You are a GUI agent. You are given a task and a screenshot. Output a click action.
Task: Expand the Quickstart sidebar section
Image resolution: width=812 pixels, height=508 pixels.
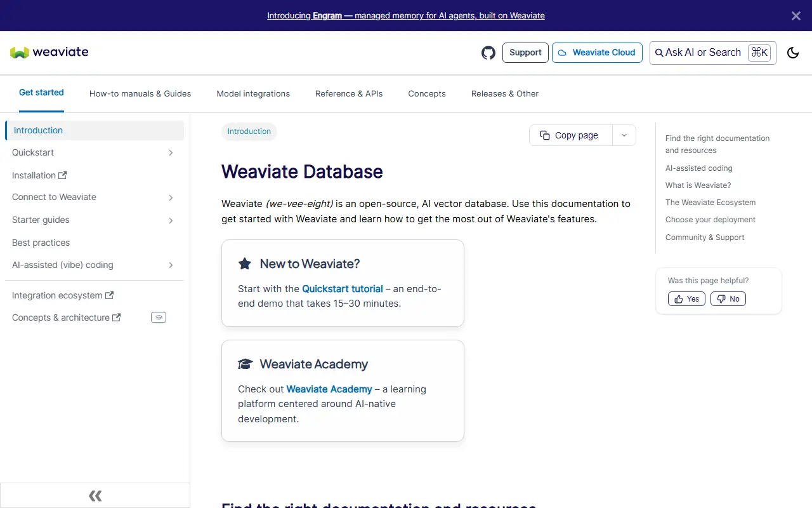171,152
